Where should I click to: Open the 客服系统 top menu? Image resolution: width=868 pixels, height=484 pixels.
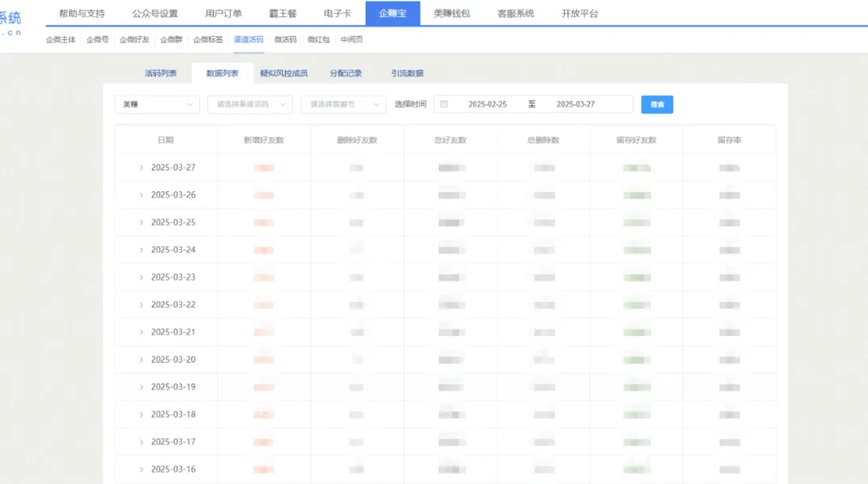click(x=515, y=14)
